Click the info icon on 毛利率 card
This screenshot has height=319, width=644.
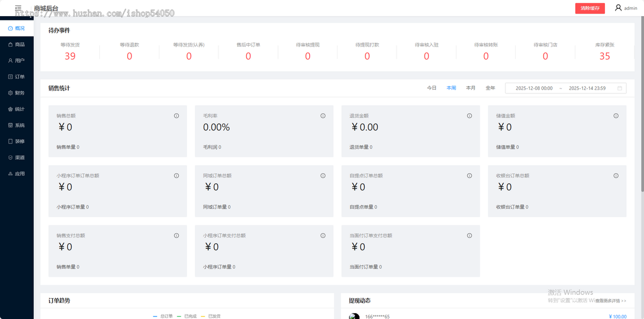[x=323, y=116]
